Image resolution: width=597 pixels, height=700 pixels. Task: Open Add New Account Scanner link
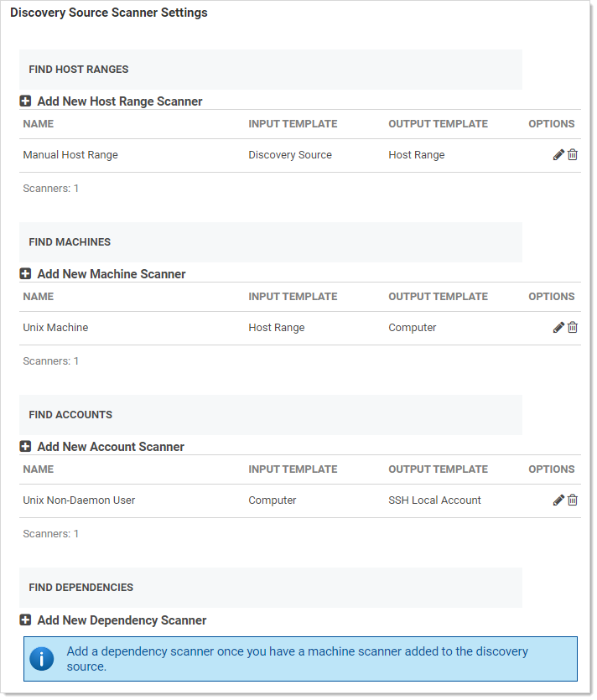(x=111, y=447)
